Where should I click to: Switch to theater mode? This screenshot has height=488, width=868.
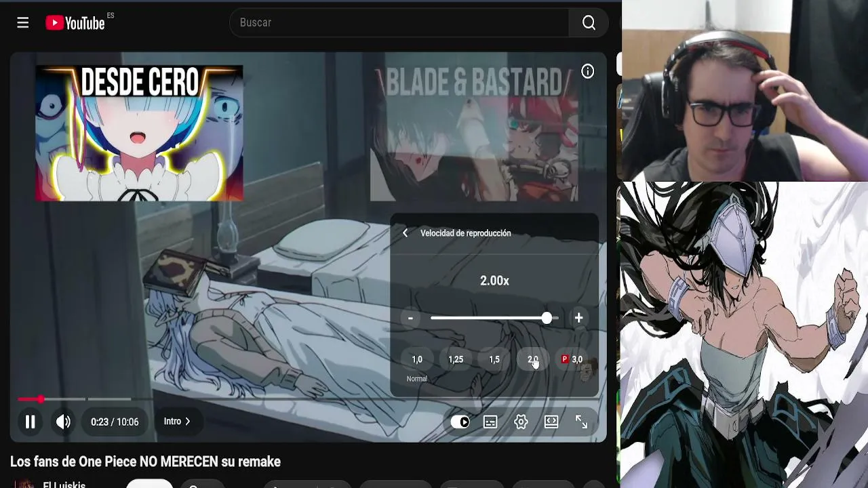(x=551, y=422)
